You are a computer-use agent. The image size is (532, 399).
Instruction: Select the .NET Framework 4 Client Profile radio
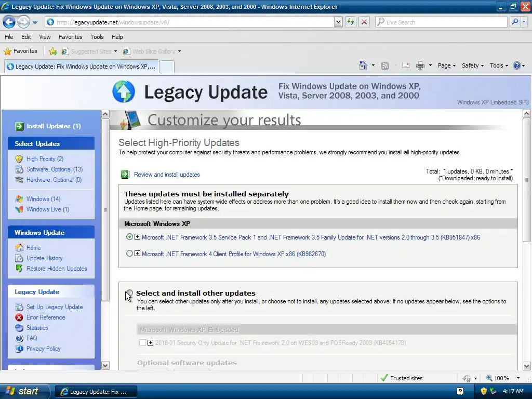129,254
